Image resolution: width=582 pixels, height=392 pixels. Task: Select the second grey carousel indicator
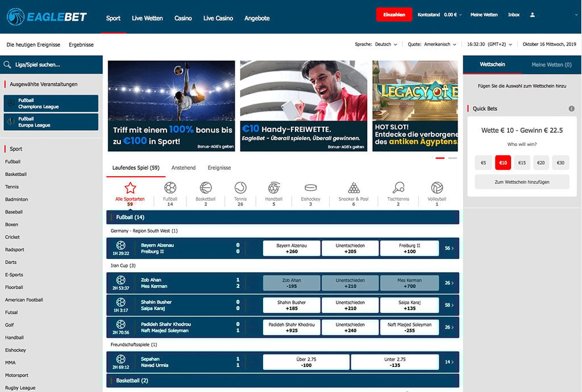pyautogui.click(x=453, y=159)
